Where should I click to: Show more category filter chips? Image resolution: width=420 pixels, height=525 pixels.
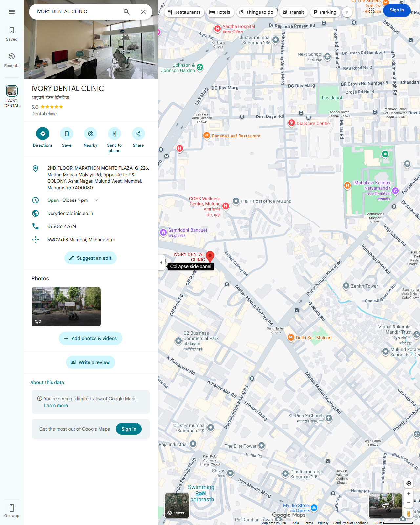tap(347, 12)
